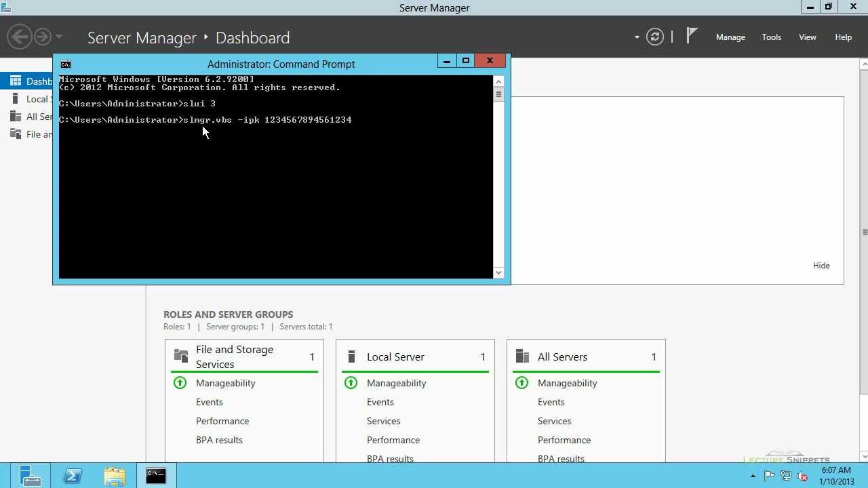868x488 pixels.
Task: Open the notifications flag icon
Action: [692, 35]
